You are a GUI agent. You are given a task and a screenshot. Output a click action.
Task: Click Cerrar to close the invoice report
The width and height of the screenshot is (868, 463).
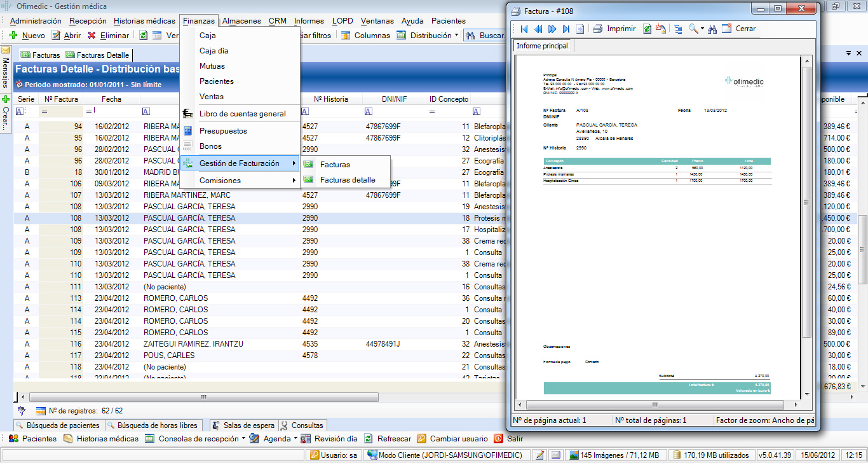click(739, 29)
